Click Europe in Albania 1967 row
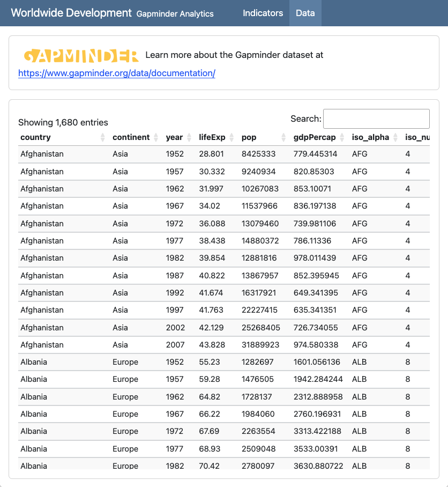This screenshot has width=448, height=487. [125, 414]
